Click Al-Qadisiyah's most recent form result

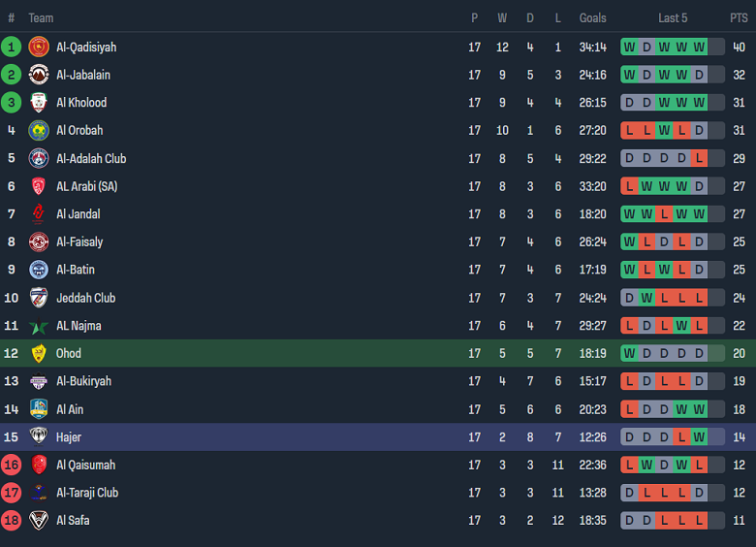click(x=699, y=47)
